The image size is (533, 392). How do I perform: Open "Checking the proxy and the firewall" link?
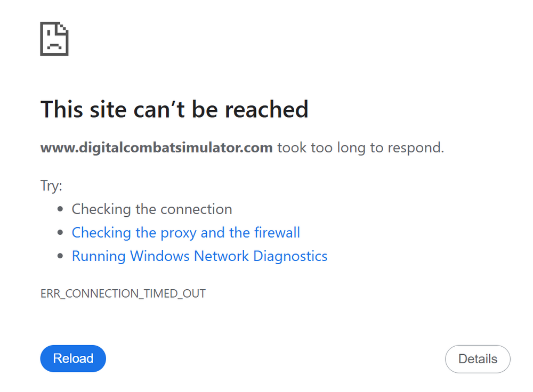(x=185, y=233)
